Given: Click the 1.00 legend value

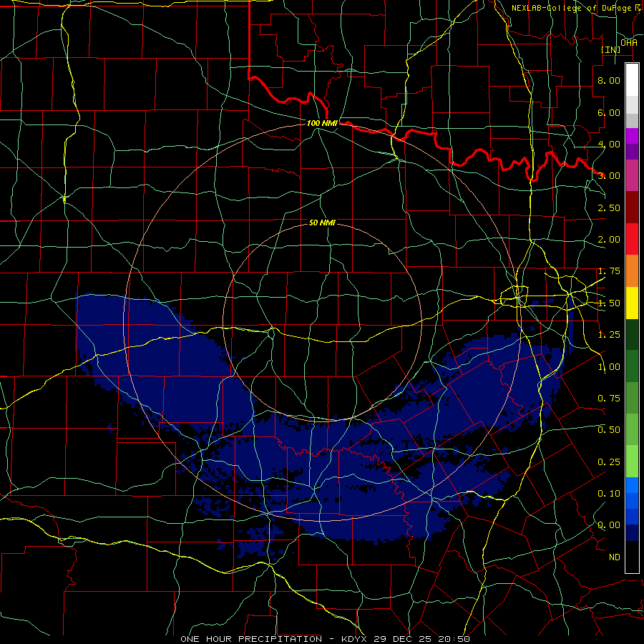Looking at the screenshot, I should point(609,367).
